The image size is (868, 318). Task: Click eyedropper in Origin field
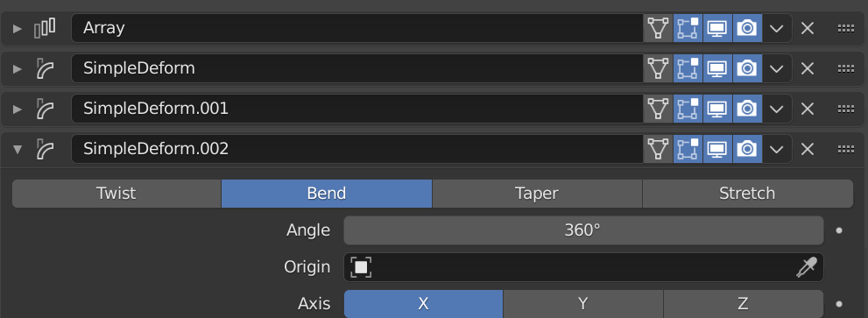coord(807,267)
